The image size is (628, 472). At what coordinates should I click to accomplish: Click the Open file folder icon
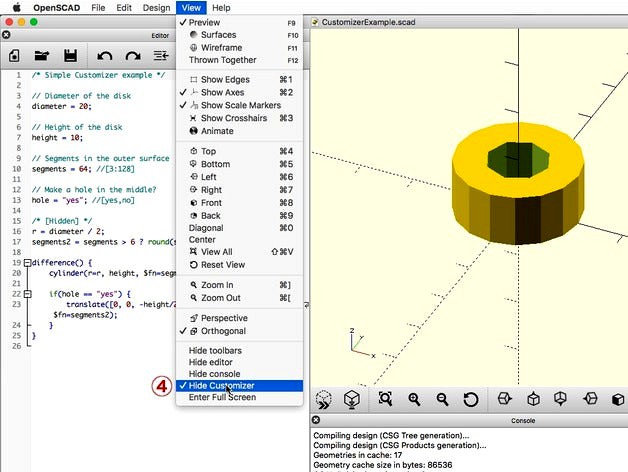(42, 56)
